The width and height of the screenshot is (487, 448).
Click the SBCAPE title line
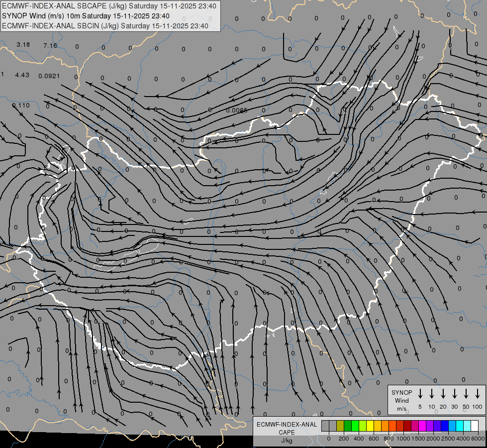[109, 6]
